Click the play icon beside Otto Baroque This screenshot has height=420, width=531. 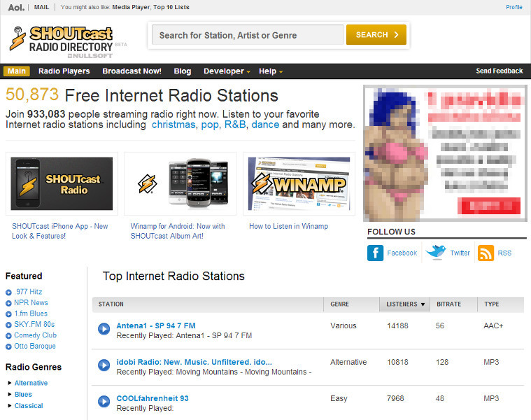(x=9, y=346)
